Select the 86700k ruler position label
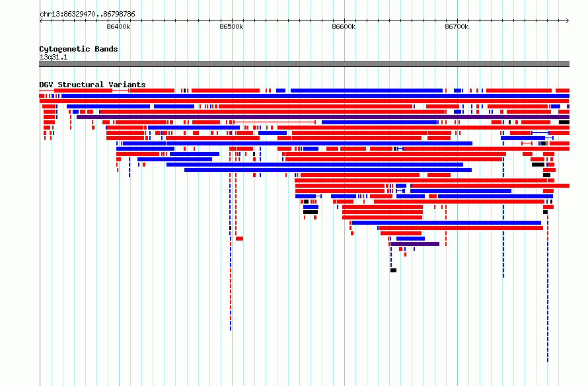The height and width of the screenshot is (386, 588). click(x=457, y=26)
